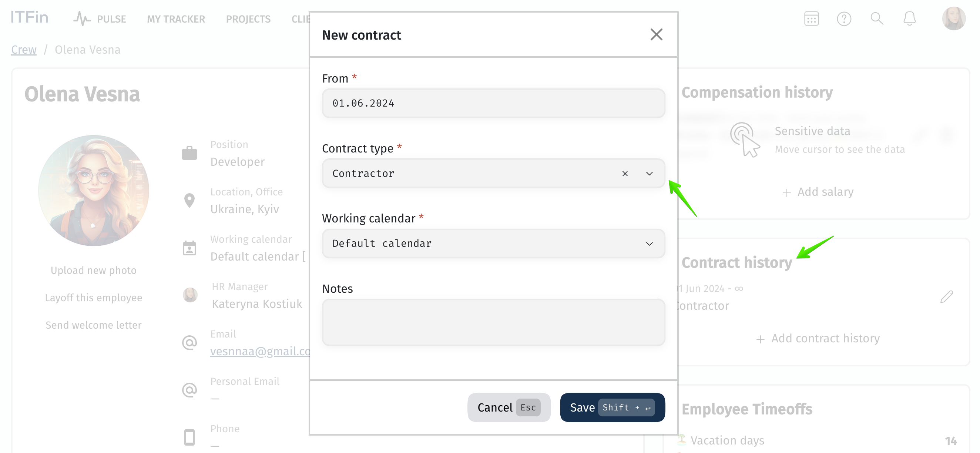
Task: Save the new contract
Action: (612, 407)
